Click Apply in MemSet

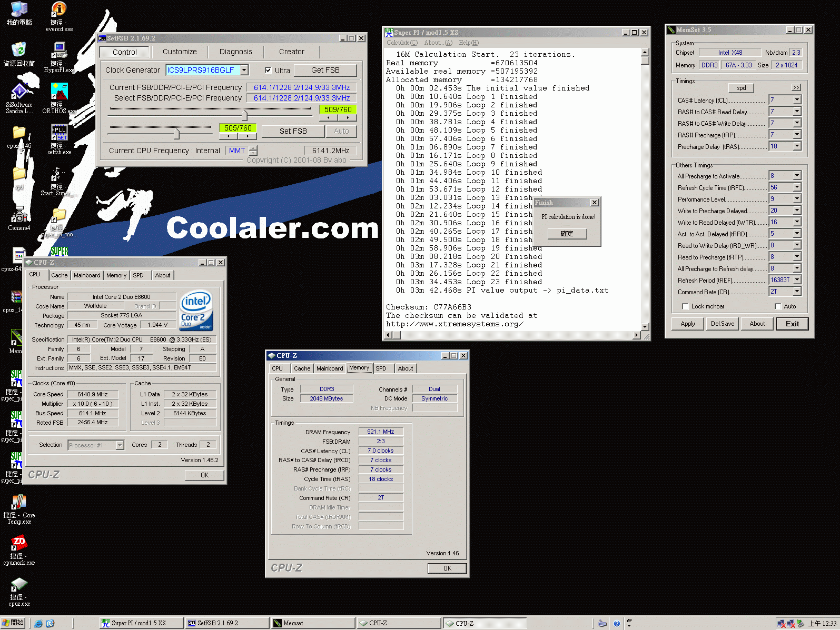tap(688, 324)
